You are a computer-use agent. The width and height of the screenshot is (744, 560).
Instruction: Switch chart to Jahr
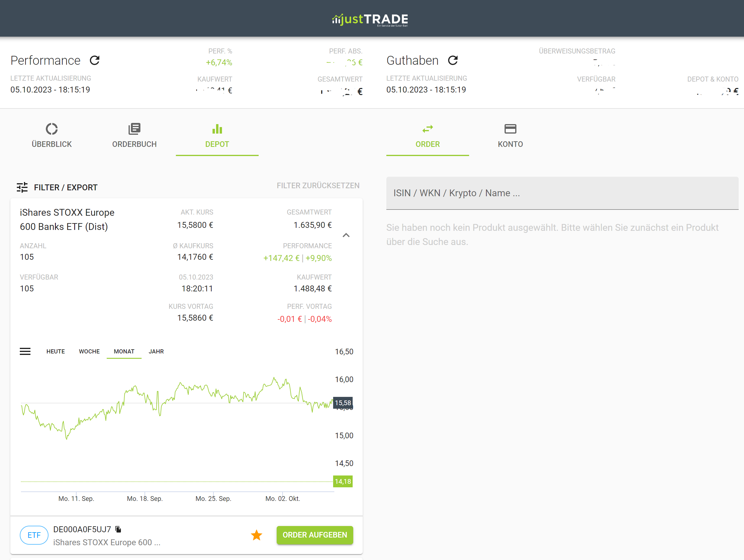[156, 351]
